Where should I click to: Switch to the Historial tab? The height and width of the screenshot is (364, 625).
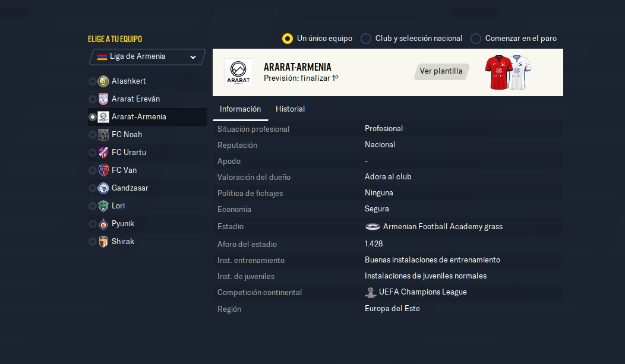click(x=290, y=109)
